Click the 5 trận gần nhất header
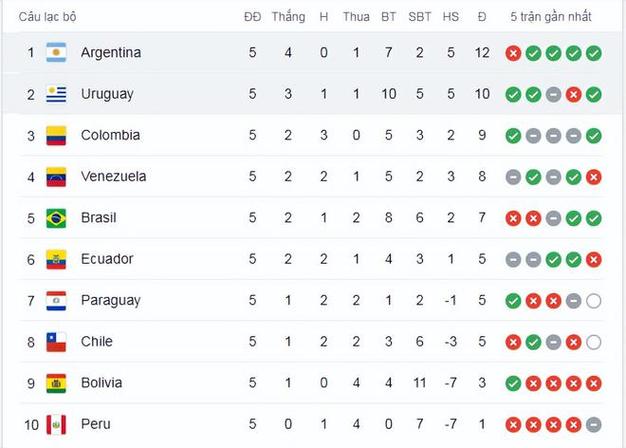Viewport: 626px width, 448px height. click(x=551, y=16)
